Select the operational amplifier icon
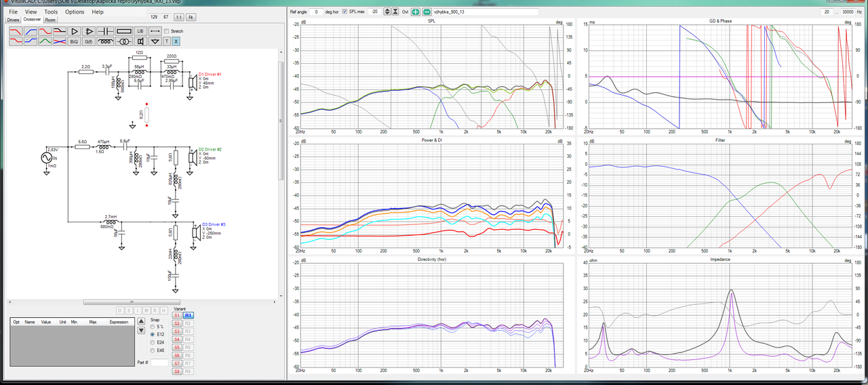The height and width of the screenshot is (385, 868). click(89, 31)
